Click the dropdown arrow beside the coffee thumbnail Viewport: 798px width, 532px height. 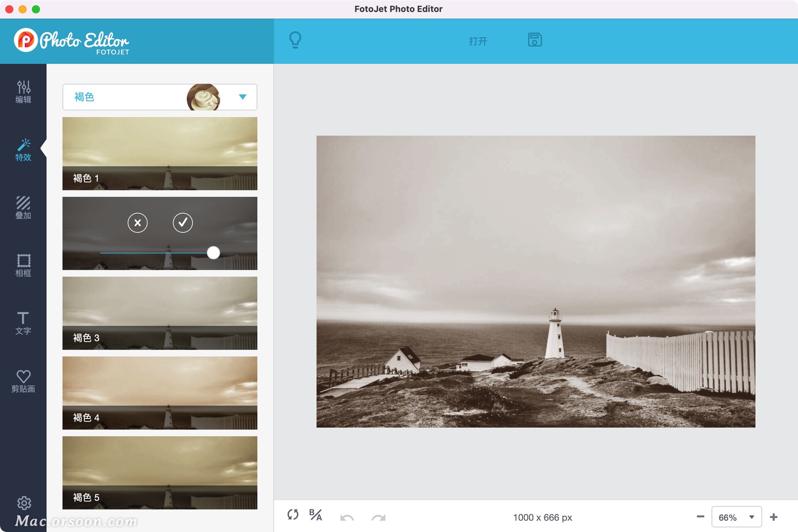tap(243, 97)
